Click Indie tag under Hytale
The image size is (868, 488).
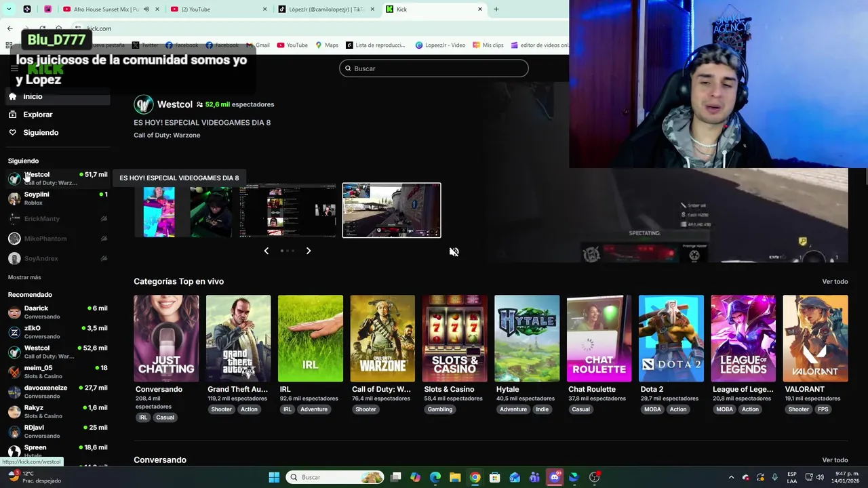(x=542, y=409)
